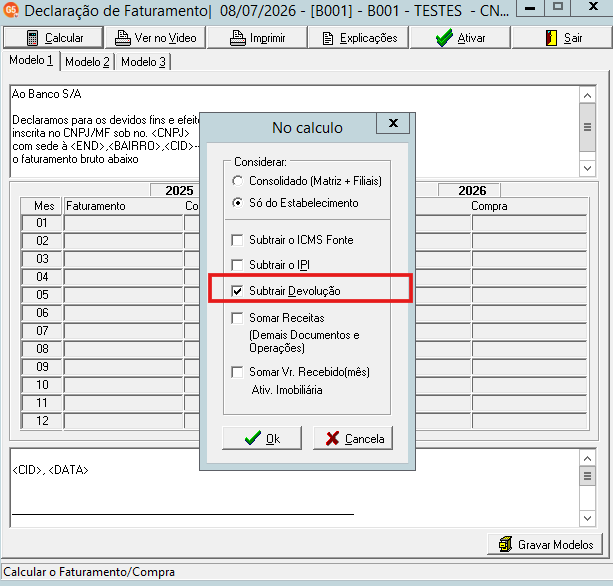Viewport: 613px width, 586px height.
Task: Click the top text box down arrow
Action: point(587,168)
